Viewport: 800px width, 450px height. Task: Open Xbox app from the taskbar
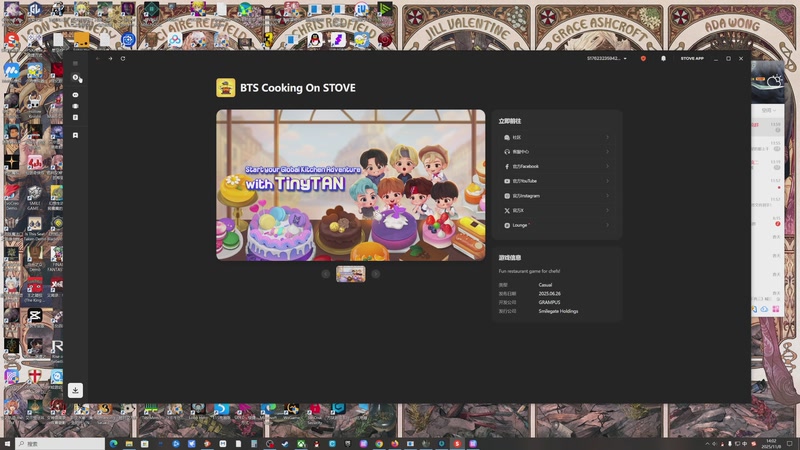tap(301, 444)
